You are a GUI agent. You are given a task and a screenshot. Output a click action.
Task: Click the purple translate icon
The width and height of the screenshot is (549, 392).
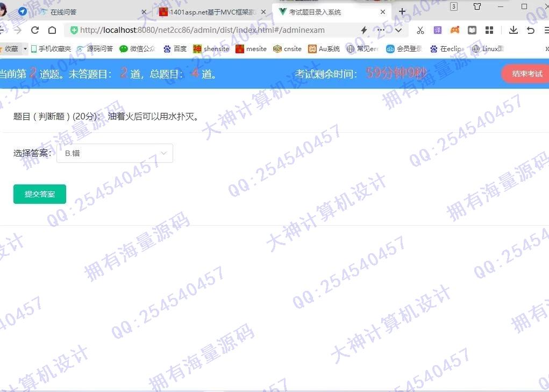point(438,31)
